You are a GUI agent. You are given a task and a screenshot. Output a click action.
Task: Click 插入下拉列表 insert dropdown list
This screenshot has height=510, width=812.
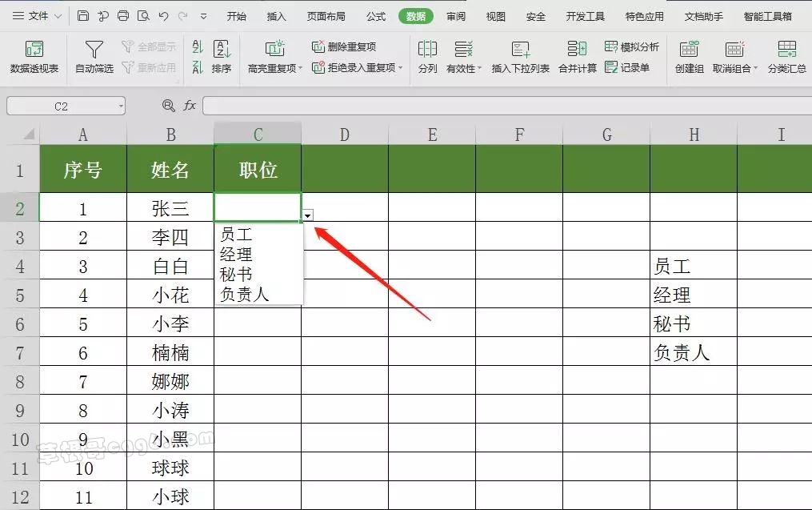520,56
